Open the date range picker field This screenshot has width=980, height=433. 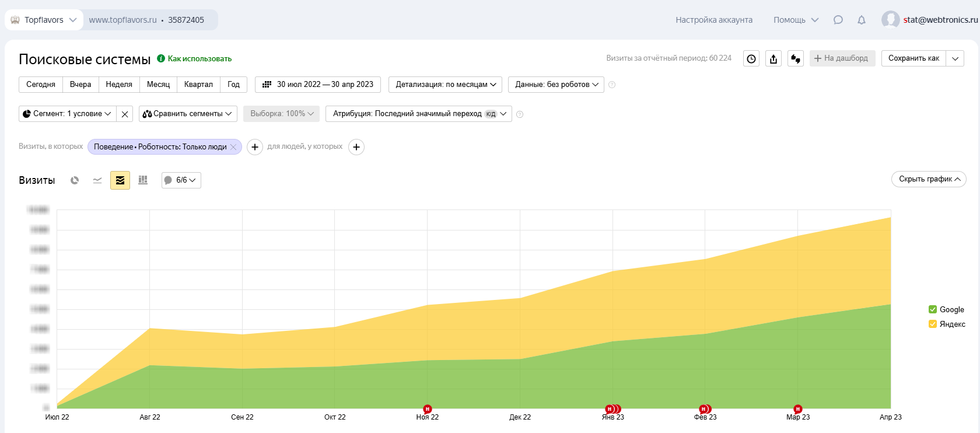coord(318,85)
